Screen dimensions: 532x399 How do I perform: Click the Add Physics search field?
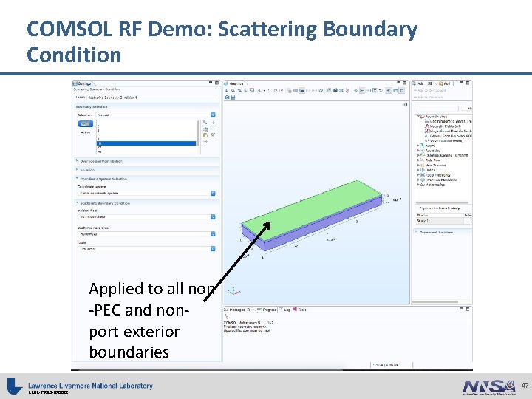pos(437,108)
